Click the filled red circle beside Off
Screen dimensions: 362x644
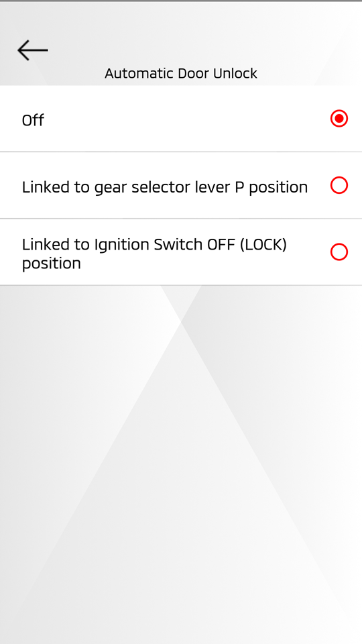point(339,119)
